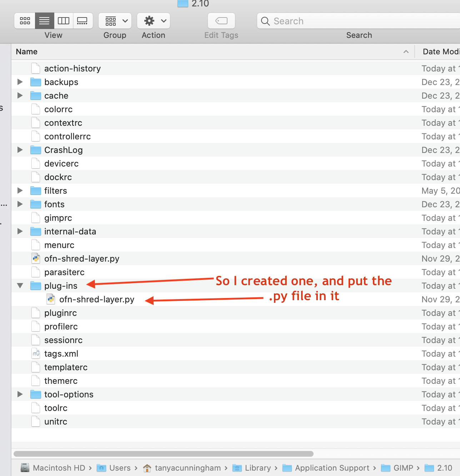Image resolution: width=460 pixels, height=476 pixels.
Task: Select the backups folder icon
Action: pyautogui.click(x=36, y=82)
